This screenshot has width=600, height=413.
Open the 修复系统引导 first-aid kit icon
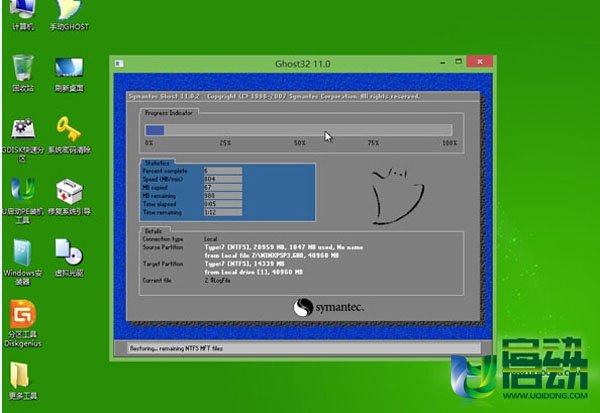69,197
